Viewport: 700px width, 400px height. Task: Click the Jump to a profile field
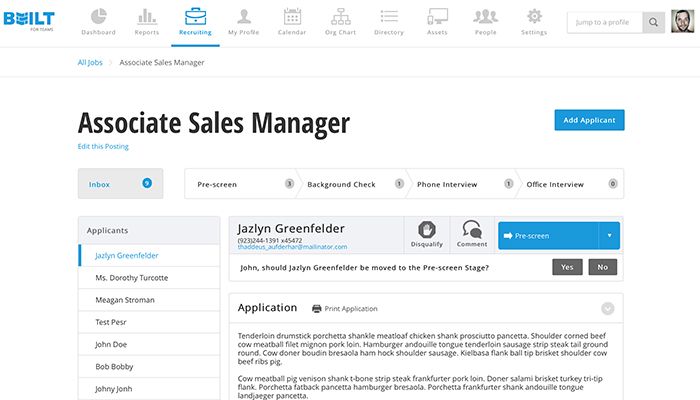604,22
